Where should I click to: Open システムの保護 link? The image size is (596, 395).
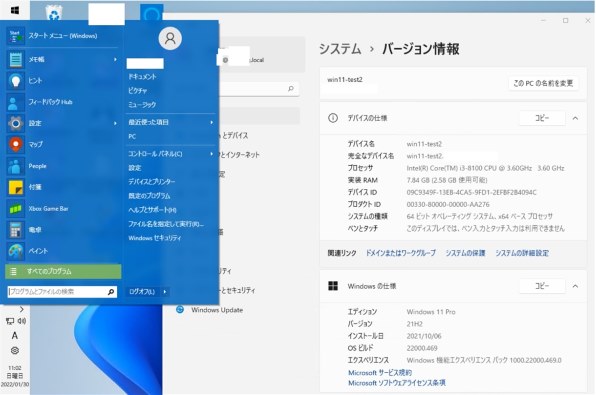(465, 253)
